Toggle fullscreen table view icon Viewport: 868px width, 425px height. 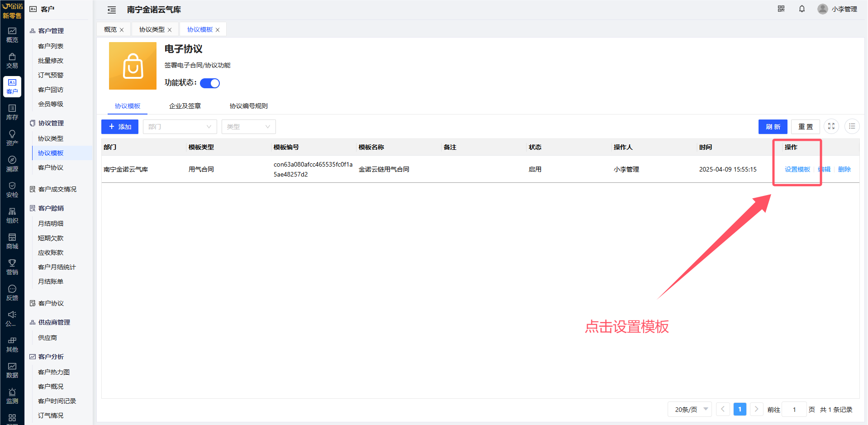(831, 127)
